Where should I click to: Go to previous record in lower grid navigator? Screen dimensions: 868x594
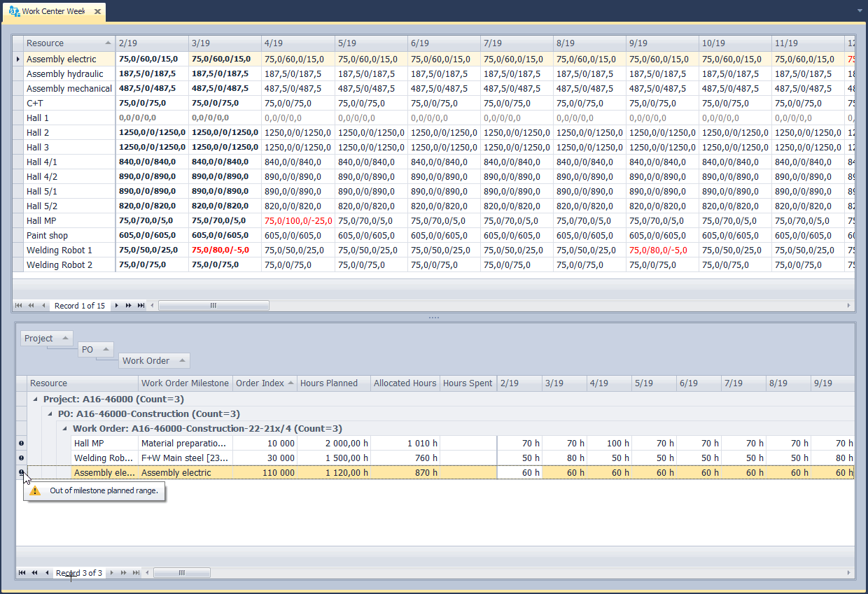pyautogui.click(x=47, y=573)
